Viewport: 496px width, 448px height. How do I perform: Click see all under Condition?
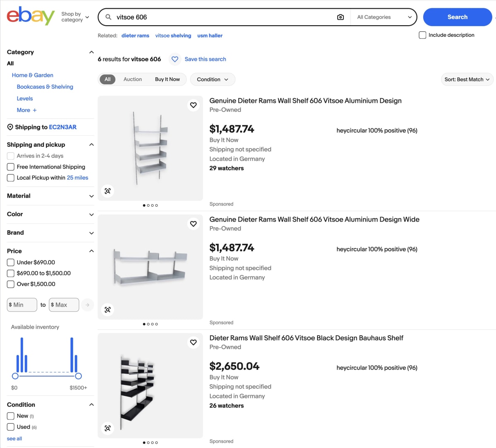pyautogui.click(x=14, y=438)
